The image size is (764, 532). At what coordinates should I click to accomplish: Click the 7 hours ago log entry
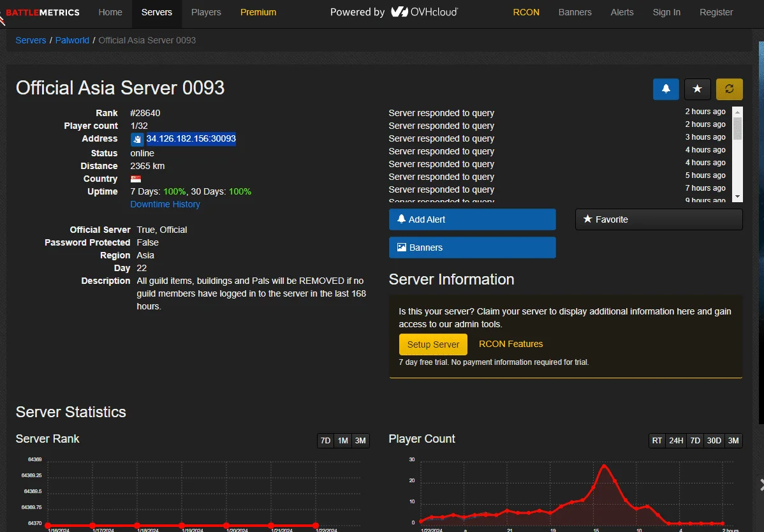(x=705, y=188)
